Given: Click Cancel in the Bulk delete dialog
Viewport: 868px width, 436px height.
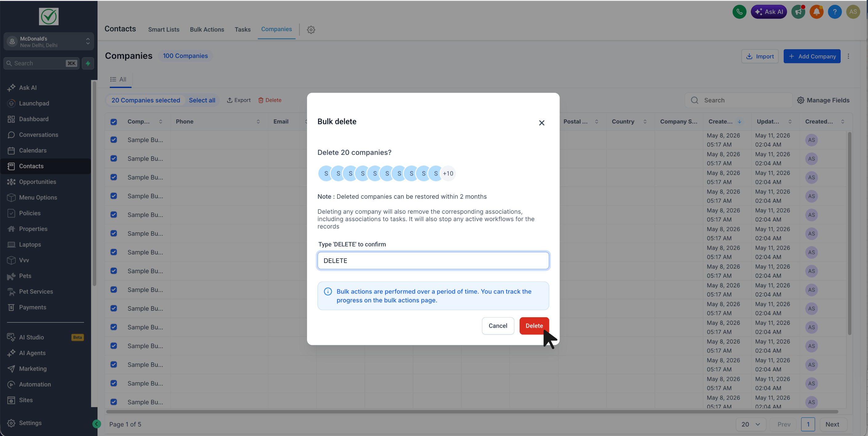Looking at the screenshot, I should click(498, 326).
